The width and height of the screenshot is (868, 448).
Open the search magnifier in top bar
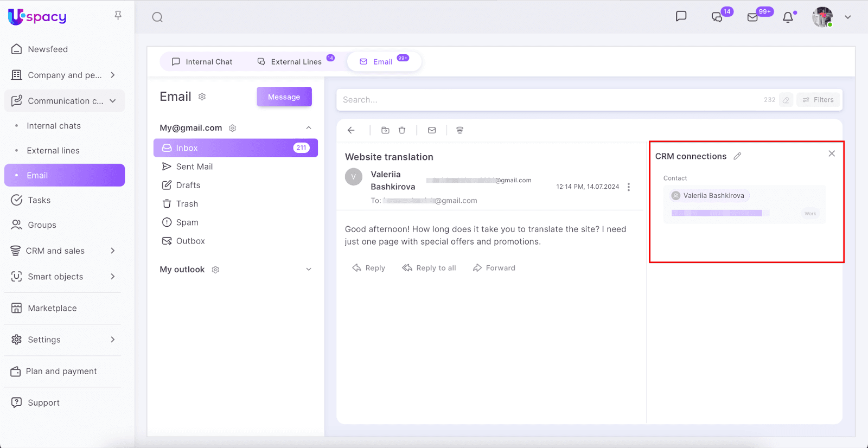pos(157,17)
